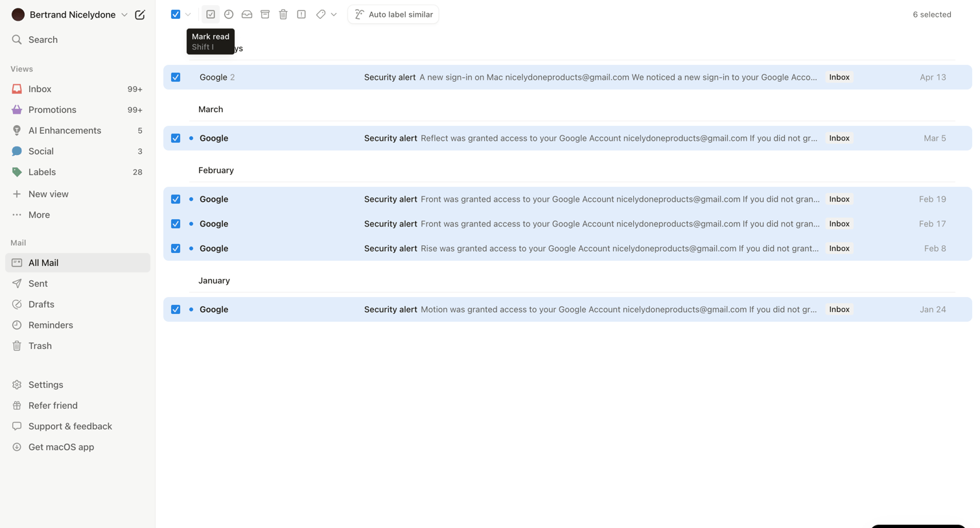Click the archive box icon in toolbar
Image resolution: width=980 pixels, height=528 pixels.
pyautogui.click(x=265, y=14)
